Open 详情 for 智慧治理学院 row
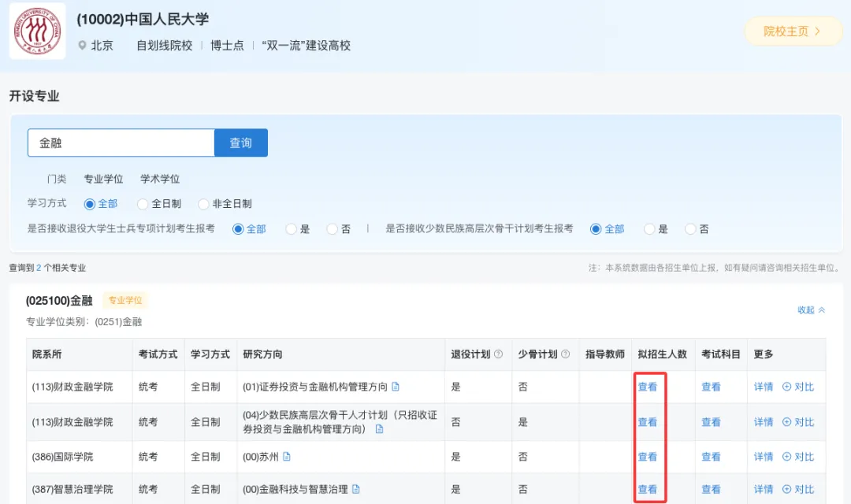Viewport: 851px width, 504px height. coord(763,489)
